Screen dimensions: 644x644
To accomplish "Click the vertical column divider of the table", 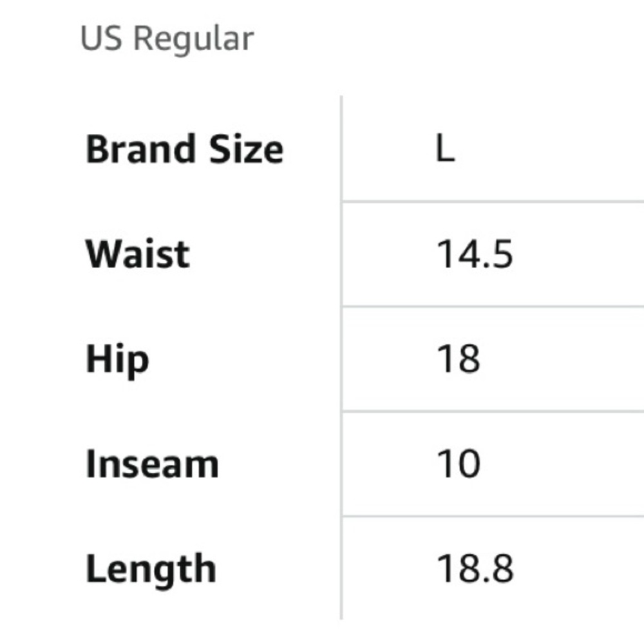I will pyautogui.click(x=341, y=357).
